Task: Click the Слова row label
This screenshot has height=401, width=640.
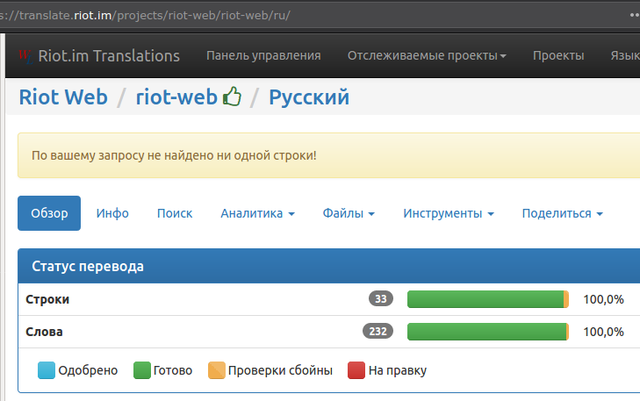Action: point(44,332)
